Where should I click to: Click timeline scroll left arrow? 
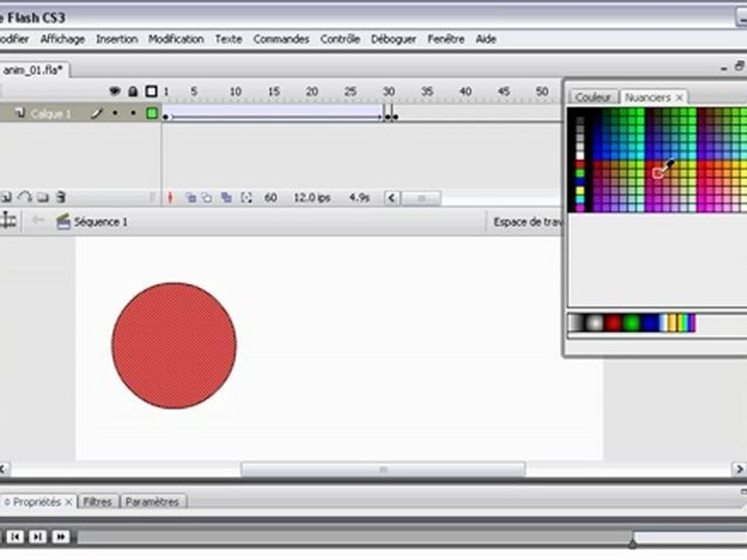tap(391, 198)
